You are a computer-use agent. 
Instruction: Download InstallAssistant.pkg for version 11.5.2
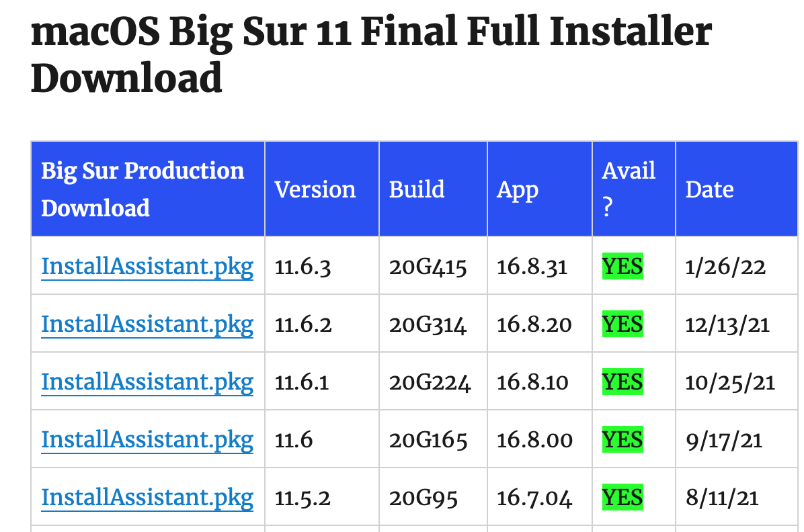click(x=147, y=498)
